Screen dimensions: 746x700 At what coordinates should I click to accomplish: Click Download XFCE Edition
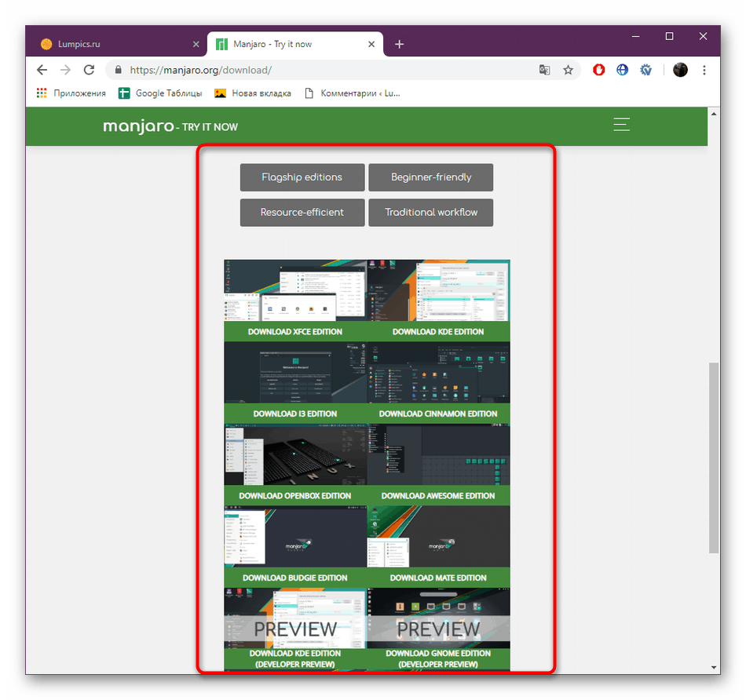point(295,331)
